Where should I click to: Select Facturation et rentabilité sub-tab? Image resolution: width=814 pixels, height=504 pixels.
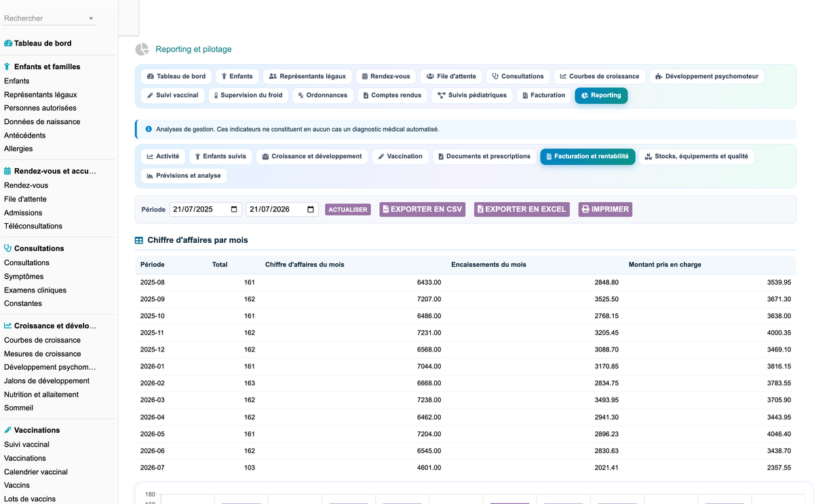pyautogui.click(x=587, y=157)
